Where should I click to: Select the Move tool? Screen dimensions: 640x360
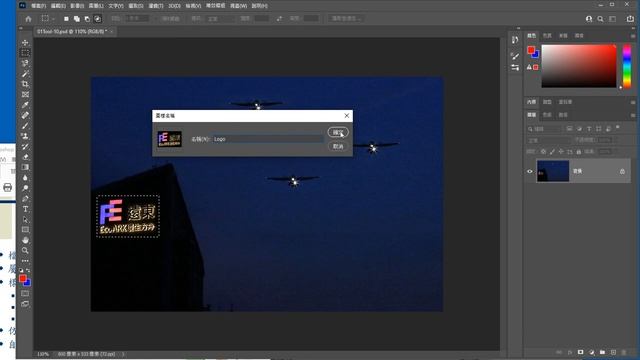click(x=25, y=42)
